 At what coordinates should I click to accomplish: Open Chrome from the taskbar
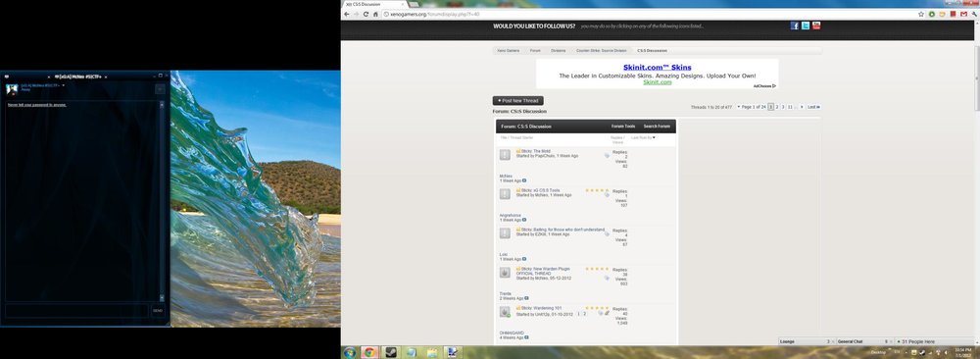point(369,352)
